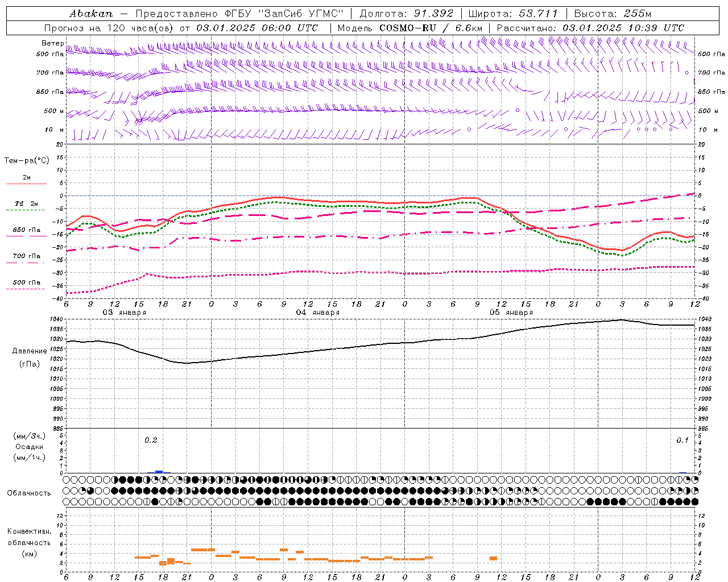Click the 'Давление' pressure panel label

[x=30, y=351]
